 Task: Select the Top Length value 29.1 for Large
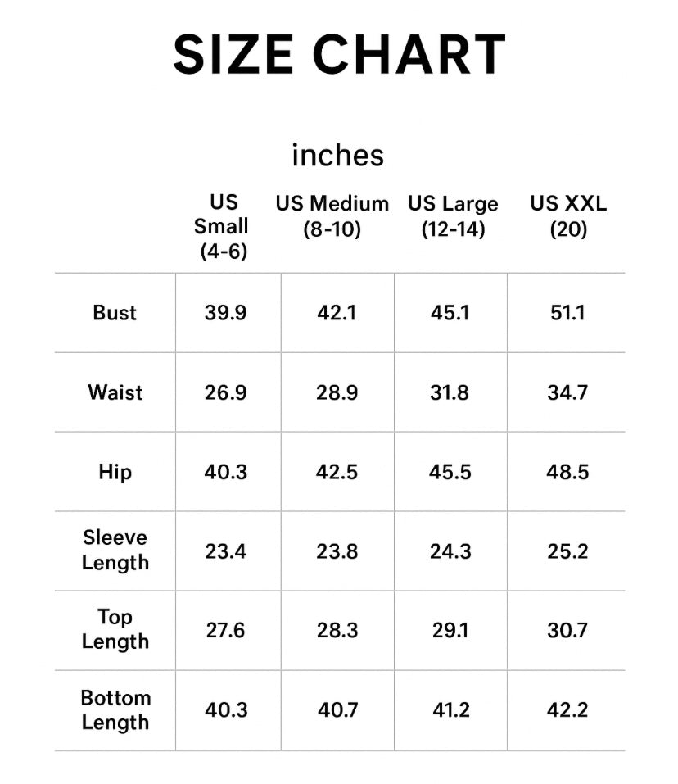450,630
